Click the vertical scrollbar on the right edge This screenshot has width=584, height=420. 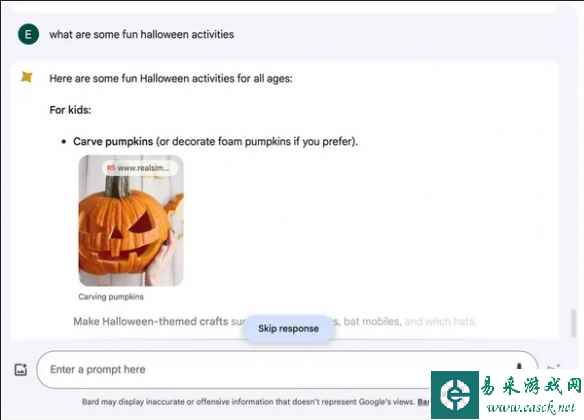[x=574, y=324]
